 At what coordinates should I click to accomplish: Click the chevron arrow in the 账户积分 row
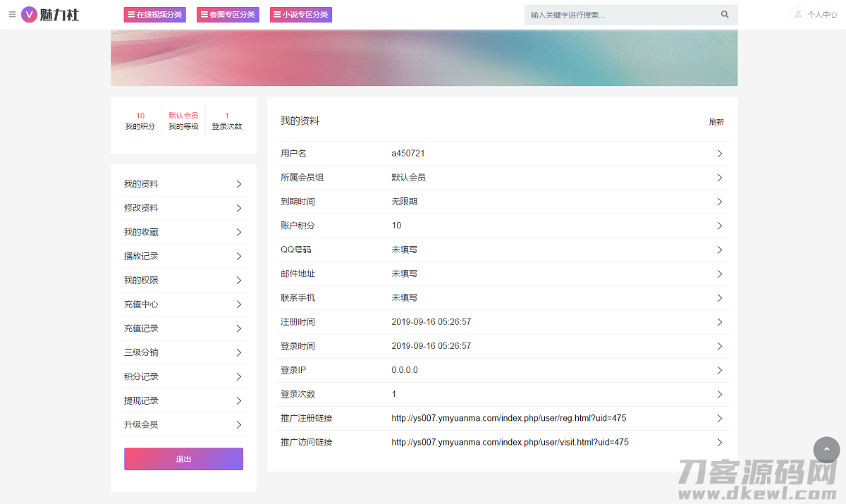(719, 226)
